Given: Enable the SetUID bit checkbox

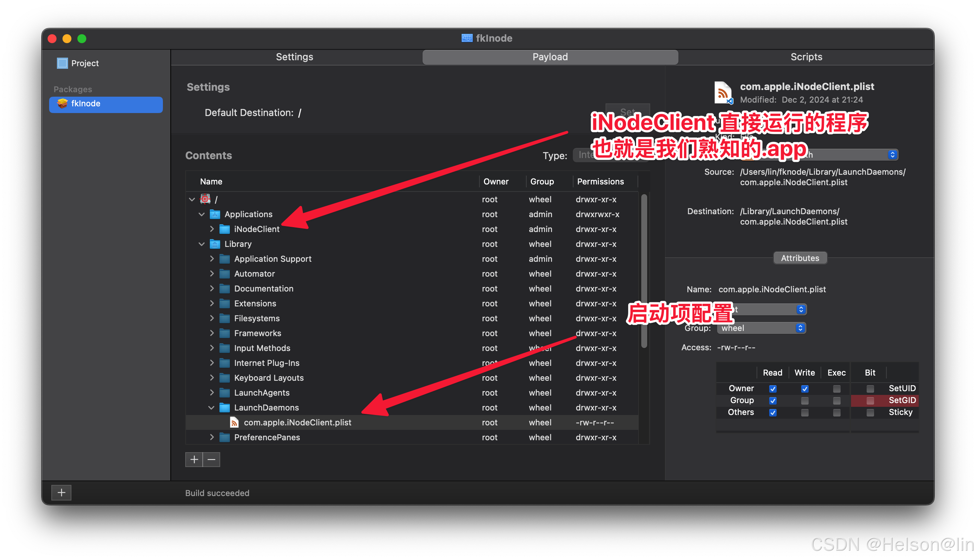Looking at the screenshot, I should click(x=870, y=389).
